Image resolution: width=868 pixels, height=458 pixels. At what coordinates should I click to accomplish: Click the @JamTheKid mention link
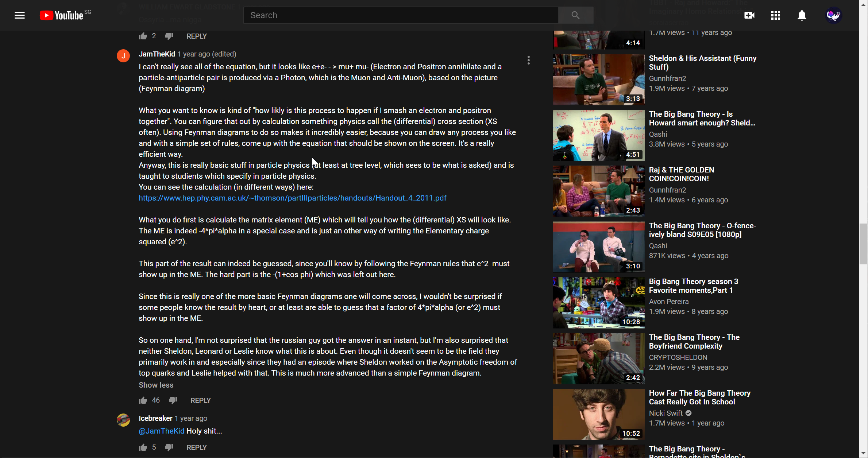pos(161,431)
